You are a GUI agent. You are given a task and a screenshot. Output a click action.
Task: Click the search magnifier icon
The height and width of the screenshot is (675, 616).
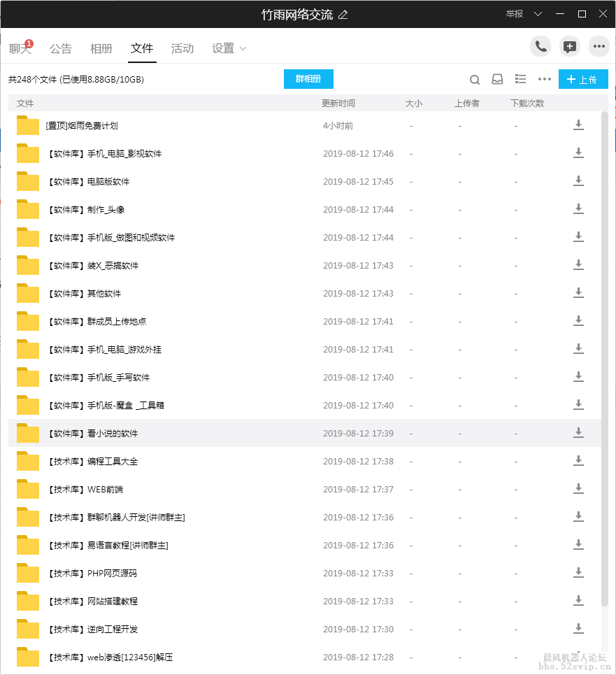coord(475,80)
